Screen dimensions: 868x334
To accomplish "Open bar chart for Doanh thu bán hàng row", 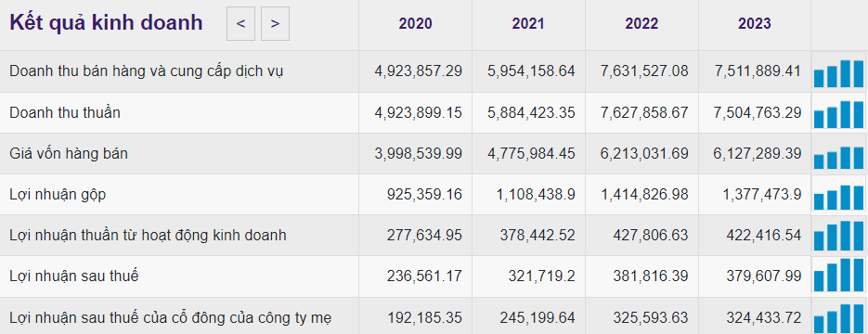I will pos(838,73).
